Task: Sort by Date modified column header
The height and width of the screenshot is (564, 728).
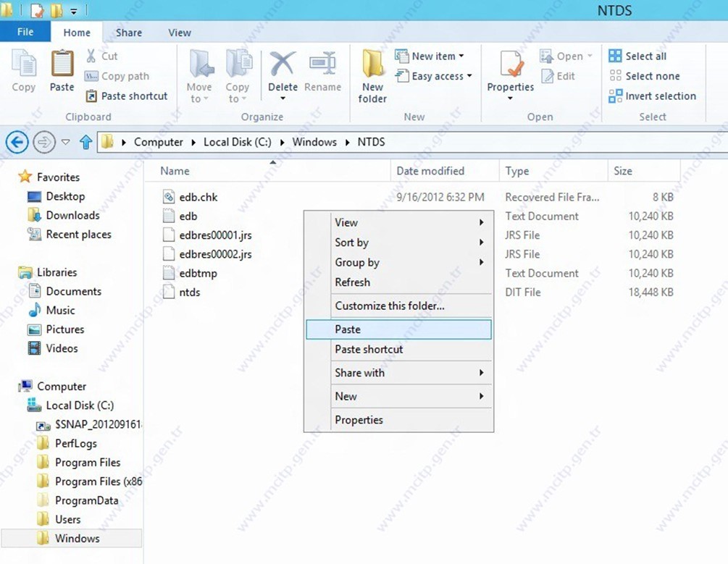Action: tap(430, 171)
